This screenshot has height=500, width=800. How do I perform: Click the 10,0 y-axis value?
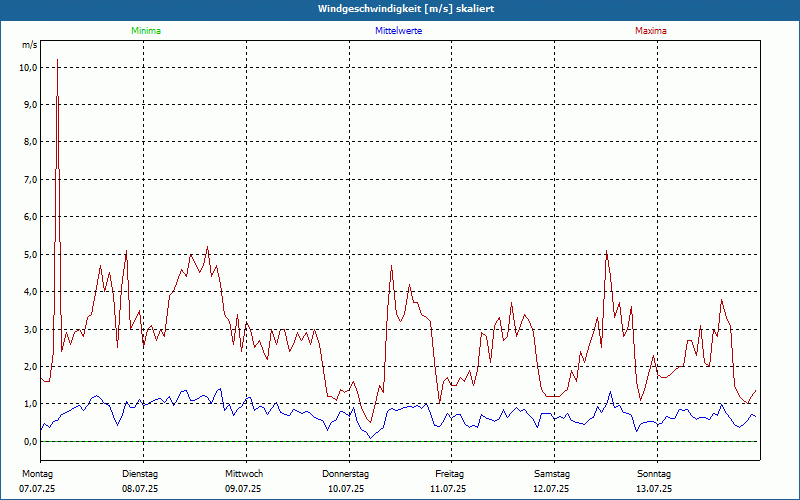point(28,67)
